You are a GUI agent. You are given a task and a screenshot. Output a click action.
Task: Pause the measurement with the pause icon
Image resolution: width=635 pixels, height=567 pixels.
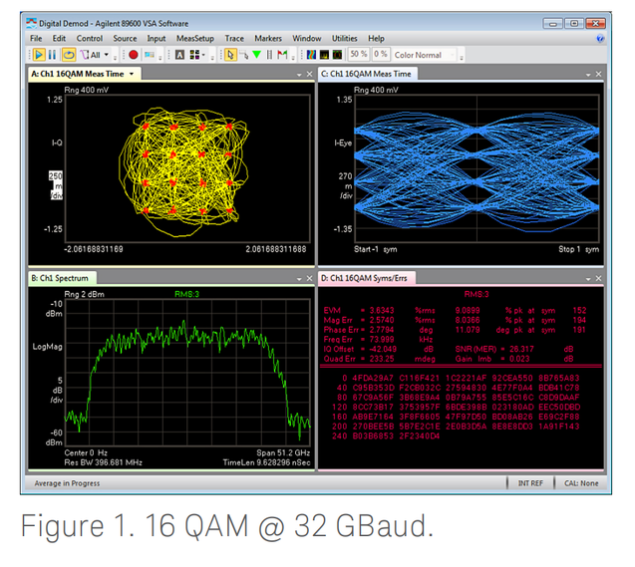[x=53, y=54]
